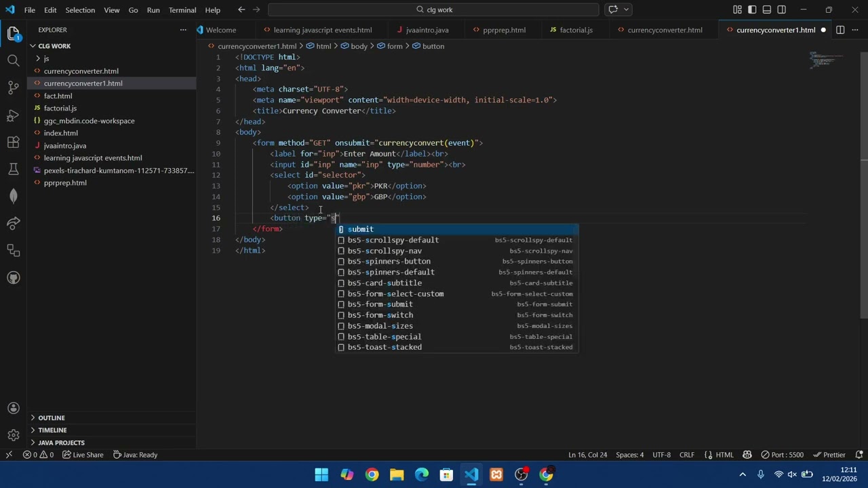
Task: Select the bs5-form-submit suggestion
Action: pos(457,304)
